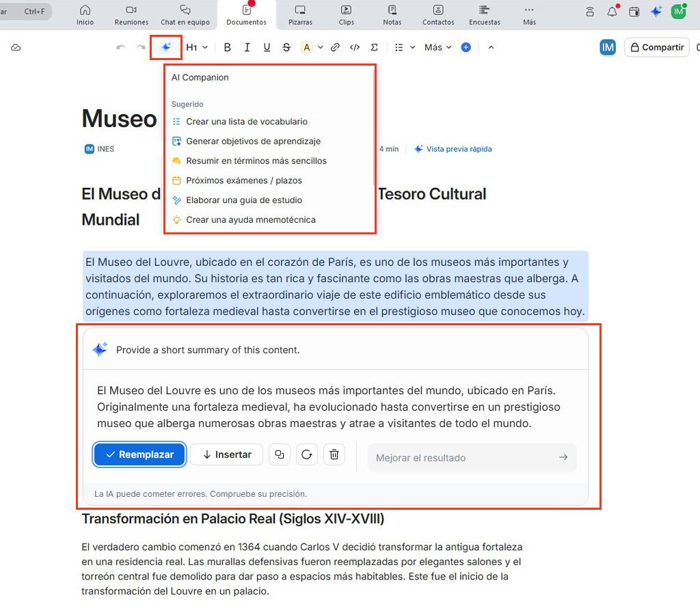Expand the list type dropdown arrow

tap(412, 47)
